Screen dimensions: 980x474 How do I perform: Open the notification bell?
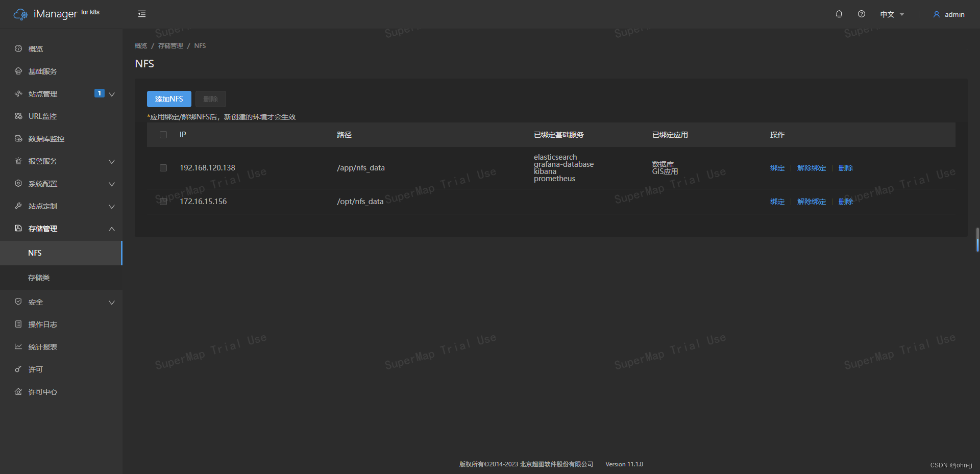coord(839,14)
